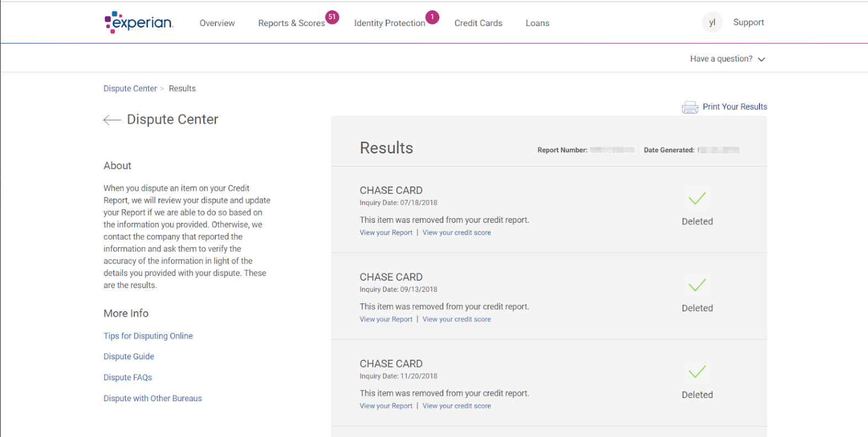This screenshot has height=437, width=868.
Task: Open the yl user avatar
Action: pyautogui.click(x=712, y=23)
